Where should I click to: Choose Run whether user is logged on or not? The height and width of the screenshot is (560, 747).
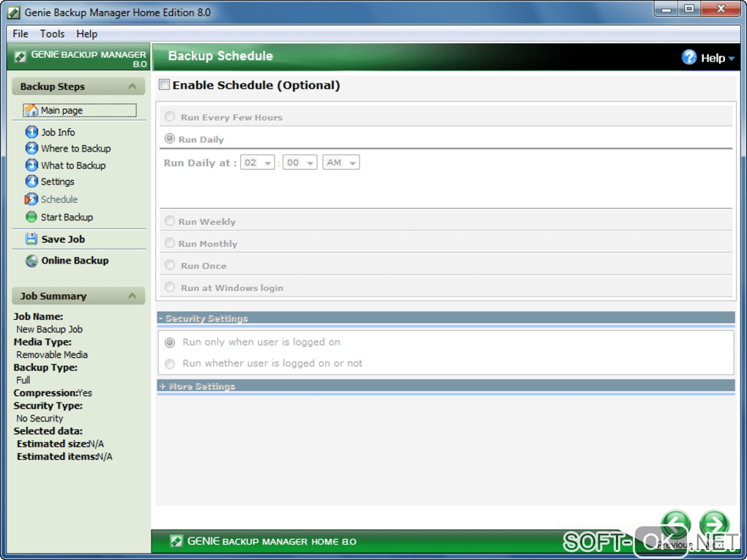pos(170,365)
